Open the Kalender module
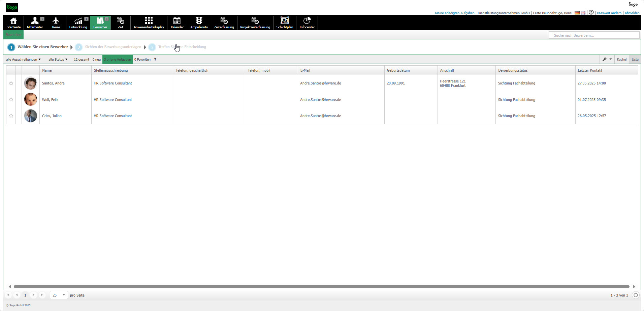This screenshot has height=311, width=644. (x=177, y=23)
